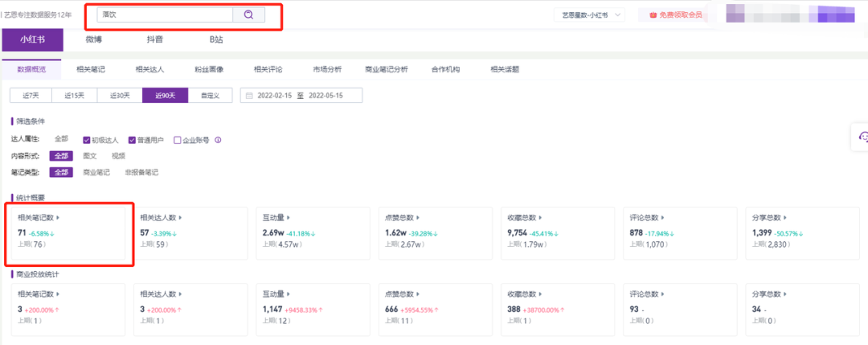Open the 粉丝画像 tab

209,70
